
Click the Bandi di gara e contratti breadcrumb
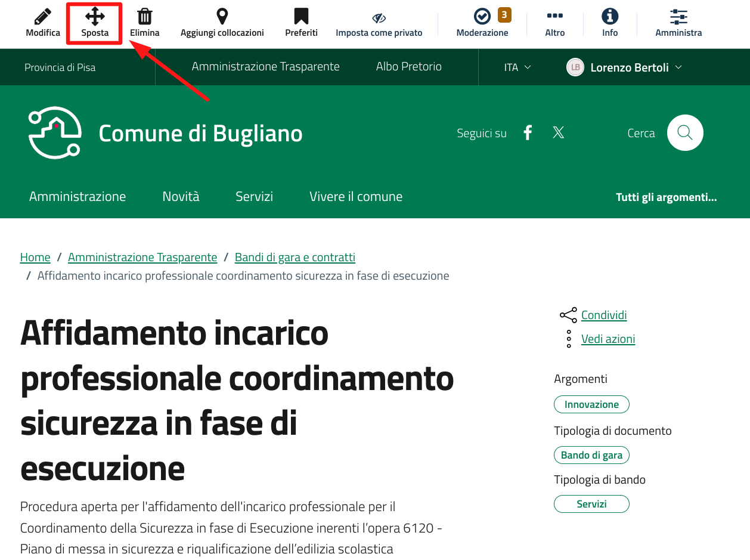pyautogui.click(x=295, y=257)
